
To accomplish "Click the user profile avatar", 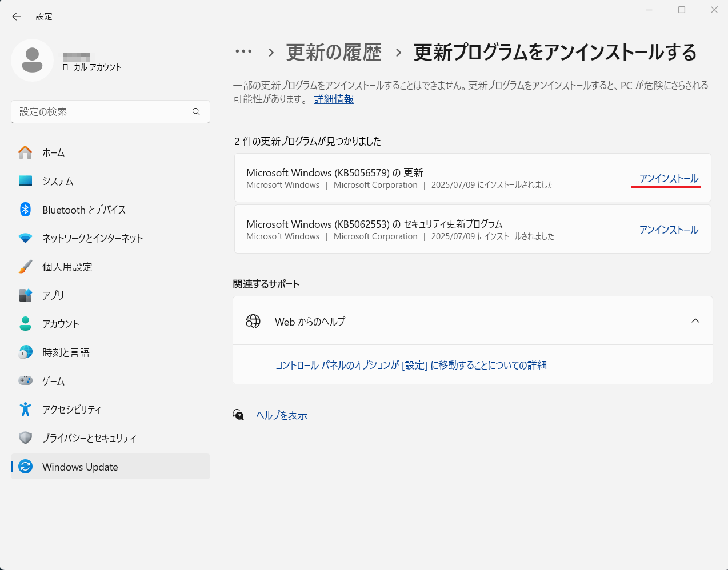I will [33, 60].
